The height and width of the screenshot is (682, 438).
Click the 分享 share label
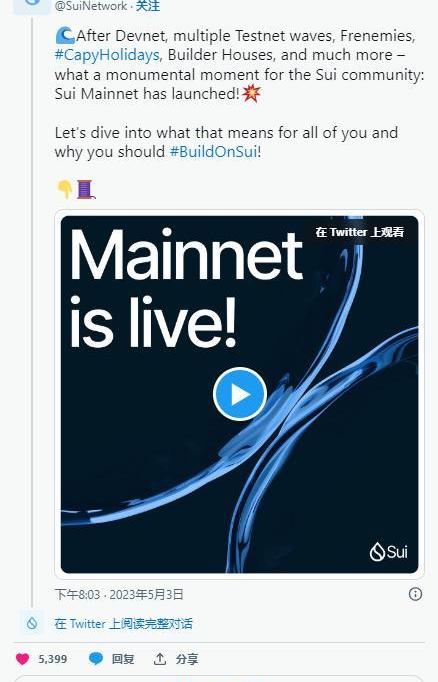(187, 659)
